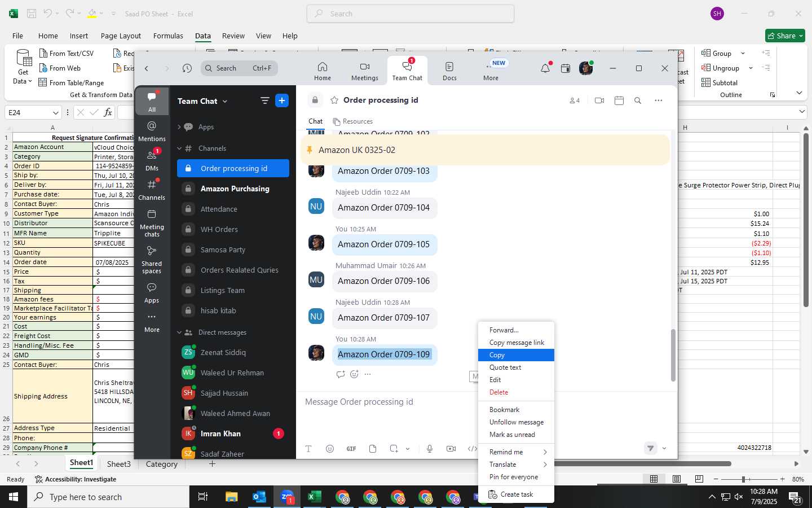This screenshot has height=508, width=812.
Task: Start a video meeting with the channel
Action: [x=599, y=100]
